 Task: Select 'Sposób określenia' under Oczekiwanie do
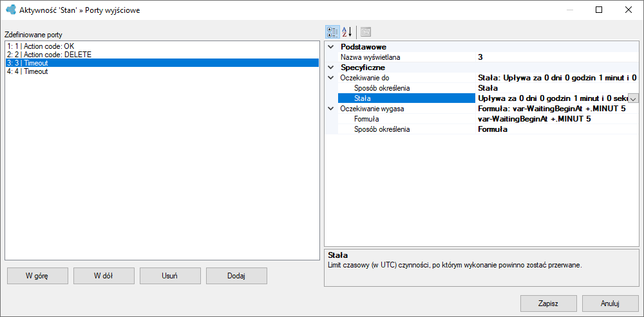[406, 87]
